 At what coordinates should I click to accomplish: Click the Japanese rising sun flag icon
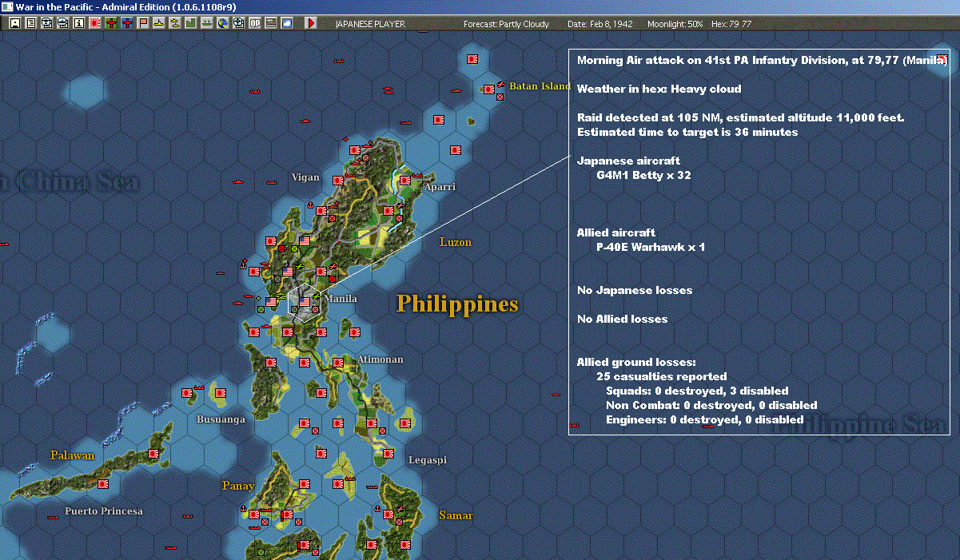(x=95, y=23)
